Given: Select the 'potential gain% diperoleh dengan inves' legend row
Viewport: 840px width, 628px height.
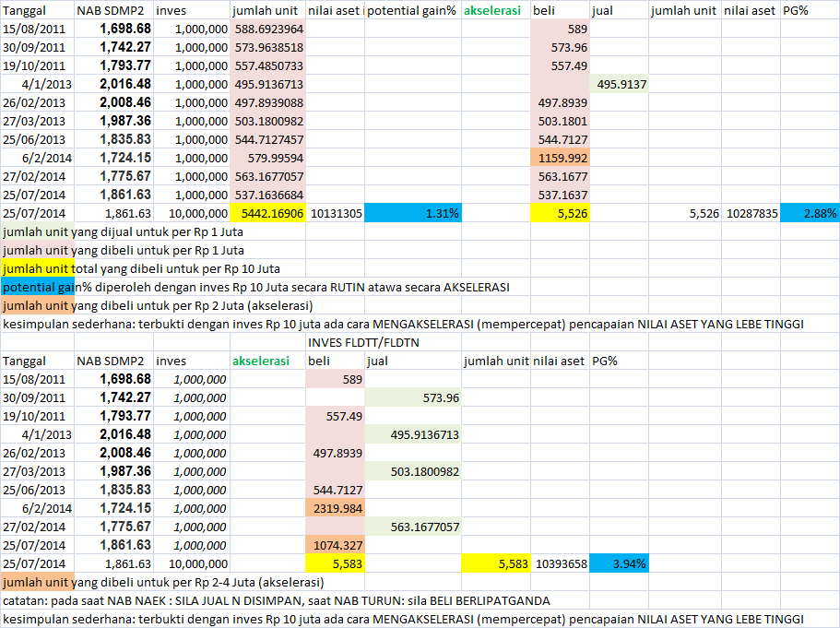Looking at the screenshot, I should (256, 287).
